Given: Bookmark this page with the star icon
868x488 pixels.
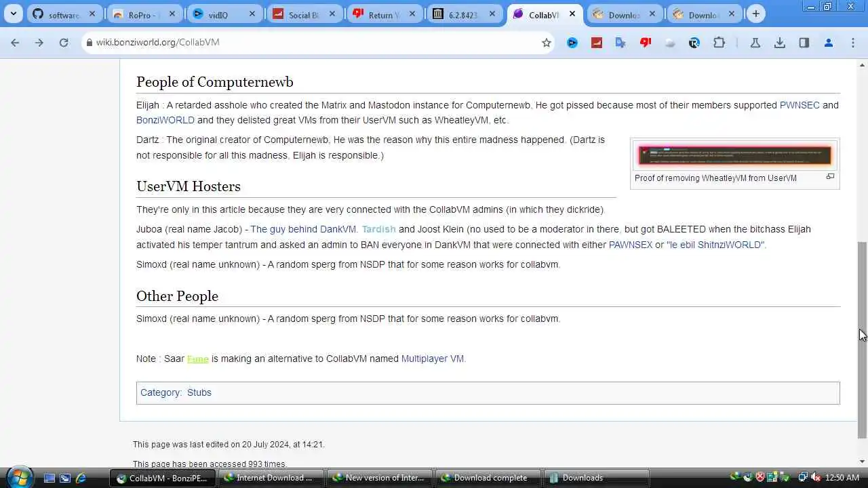Looking at the screenshot, I should [547, 42].
